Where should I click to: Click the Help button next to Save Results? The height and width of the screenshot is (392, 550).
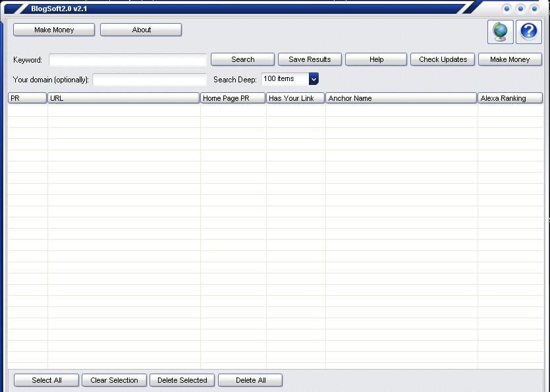pyautogui.click(x=376, y=59)
